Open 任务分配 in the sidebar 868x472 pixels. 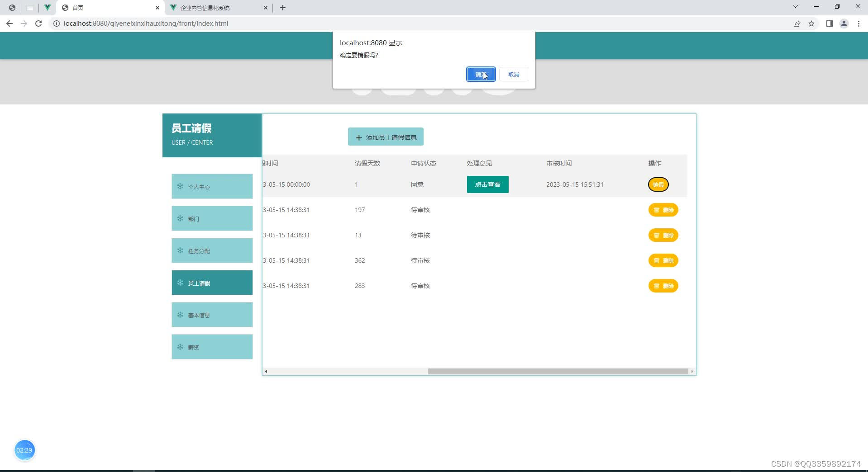point(212,250)
